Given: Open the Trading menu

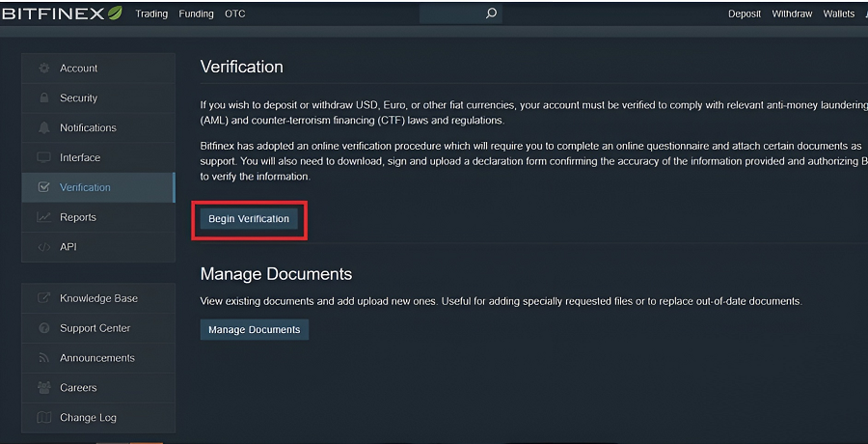Looking at the screenshot, I should click(151, 14).
